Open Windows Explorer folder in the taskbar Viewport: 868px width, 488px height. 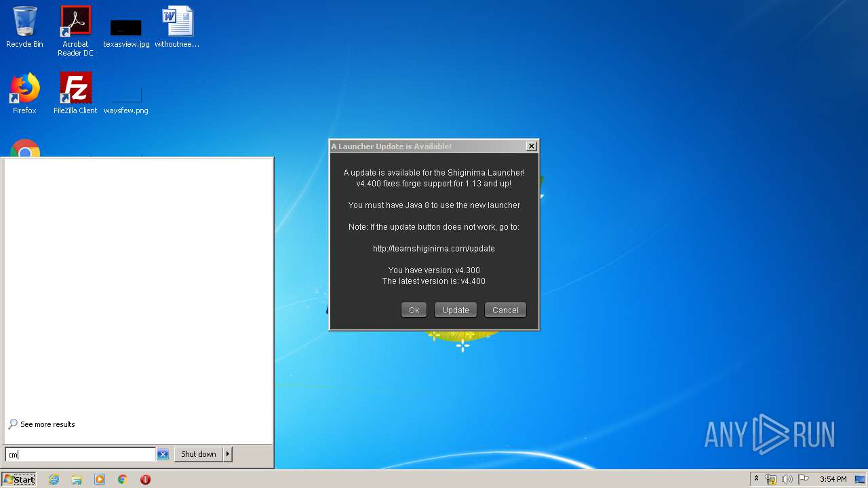click(x=77, y=479)
